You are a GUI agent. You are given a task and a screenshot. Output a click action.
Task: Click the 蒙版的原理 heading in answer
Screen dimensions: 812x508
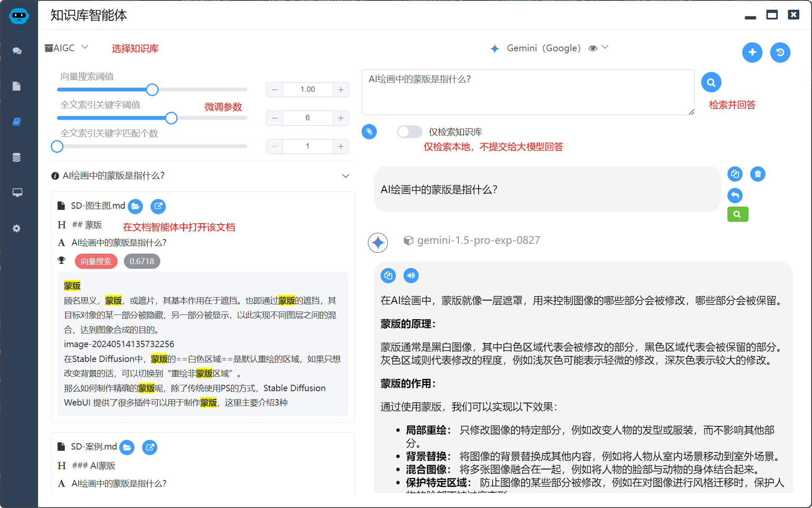408,324
